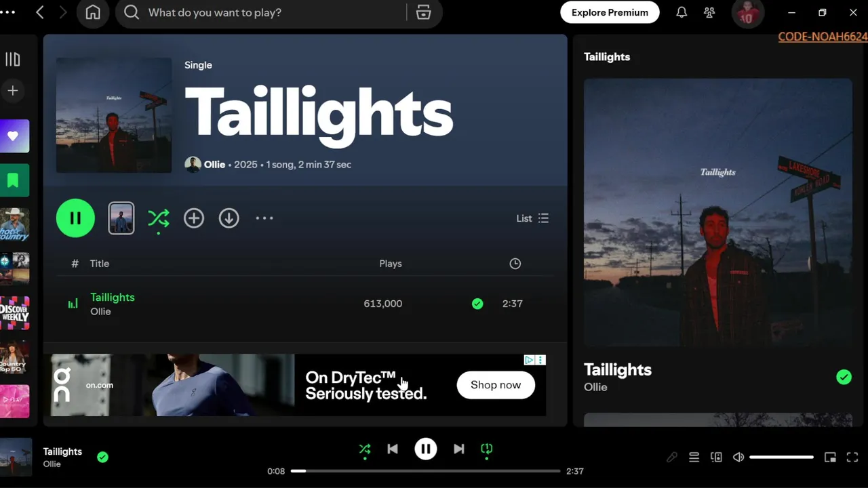Viewport: 868px width, 488px height.
Task: Enter full screen mode icon
Action: pos(852,457)
